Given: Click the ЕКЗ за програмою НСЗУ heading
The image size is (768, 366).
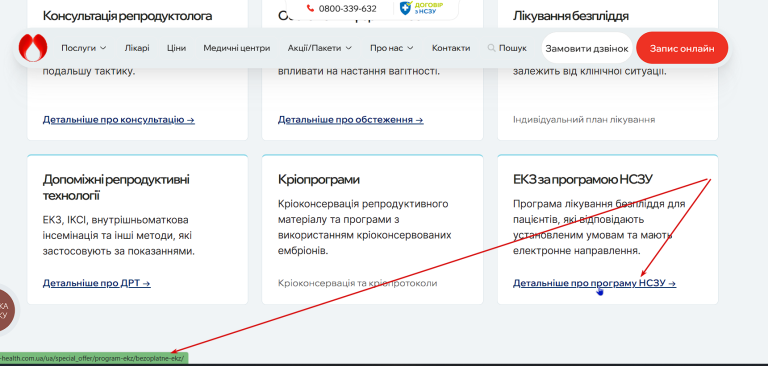Looking at the screenshot, I should click(x=583, y=180).
